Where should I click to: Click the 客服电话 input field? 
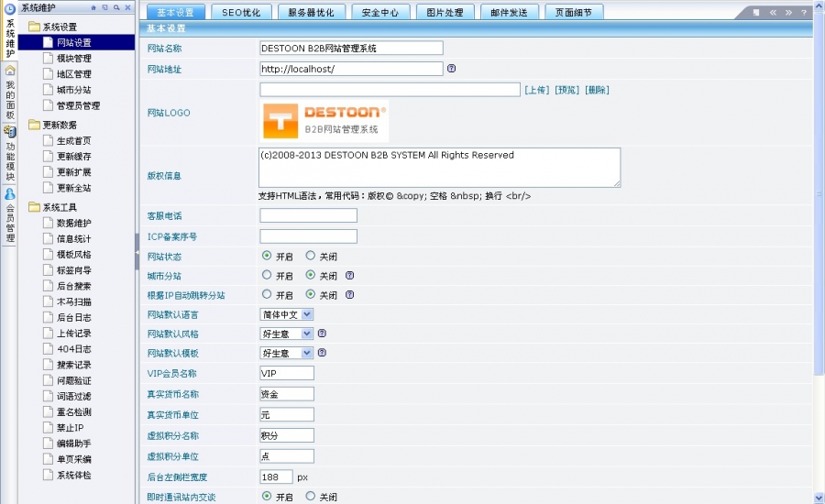click(308, 215)
